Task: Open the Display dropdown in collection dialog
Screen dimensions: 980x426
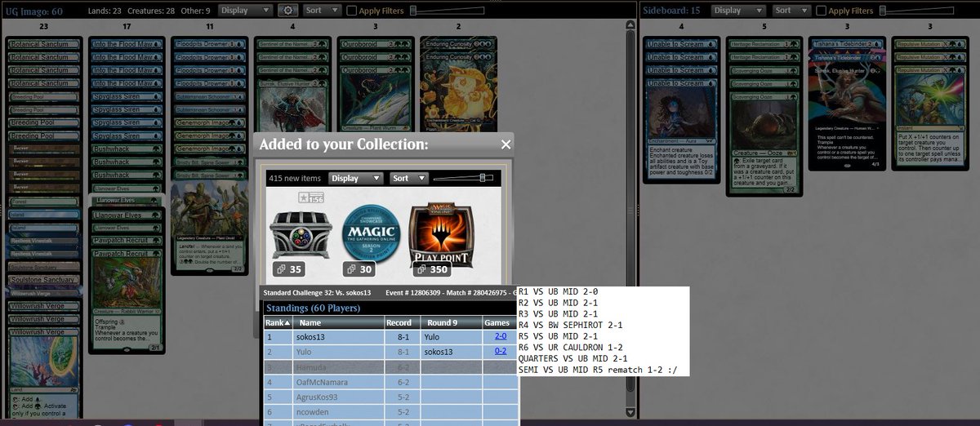Action: (355, 178)
